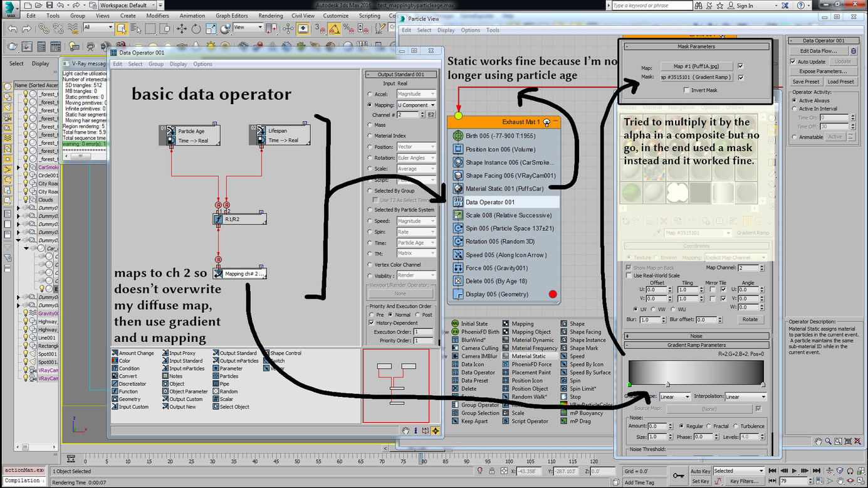Click the main toolbar Undo arrow

click(x=13, y=29)
